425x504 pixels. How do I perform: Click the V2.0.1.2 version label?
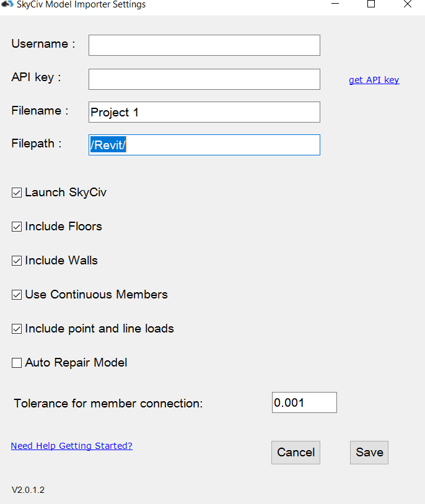coord(28,490)
